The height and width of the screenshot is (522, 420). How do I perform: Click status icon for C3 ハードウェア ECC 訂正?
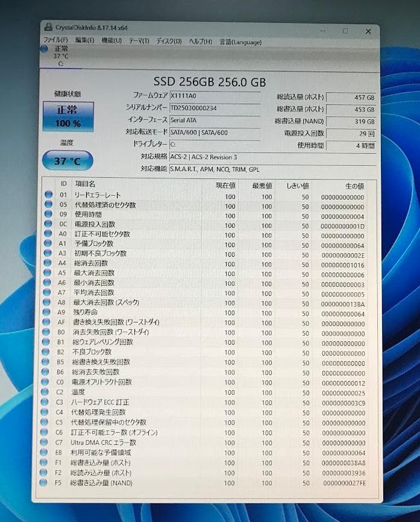point(45,402)
